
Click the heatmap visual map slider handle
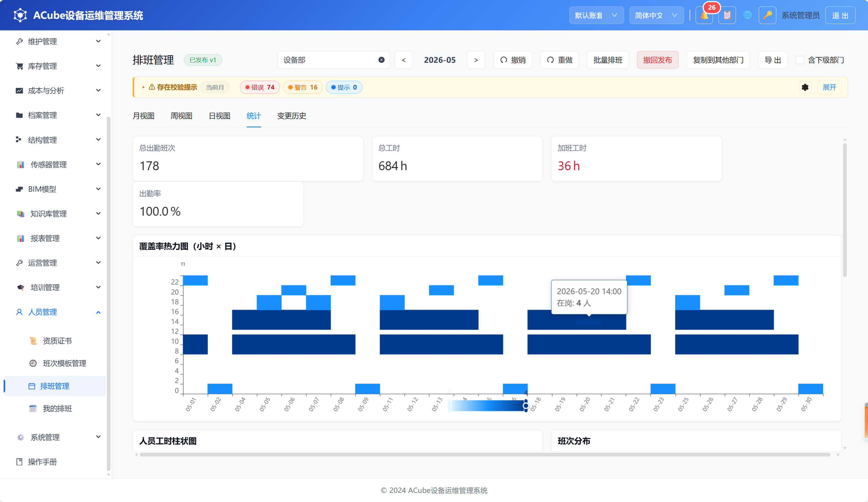pyautogui.click(x=526, y=406)
